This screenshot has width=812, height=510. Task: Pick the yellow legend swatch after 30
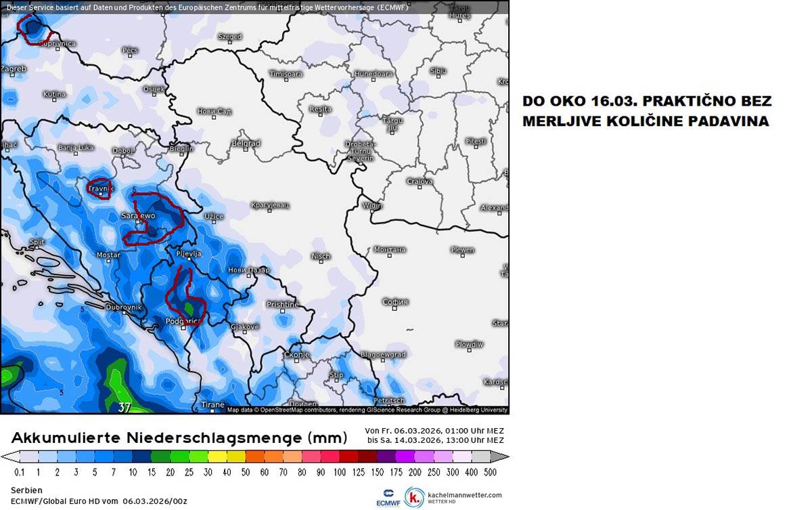pos(217,456)
